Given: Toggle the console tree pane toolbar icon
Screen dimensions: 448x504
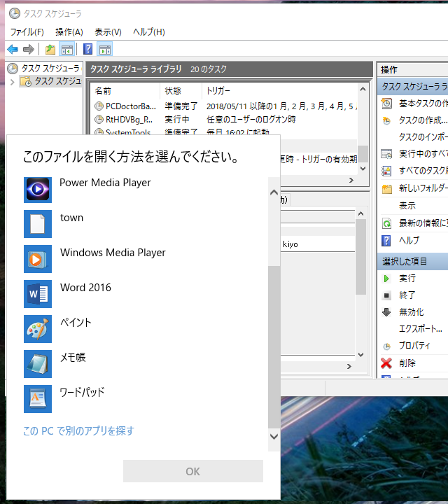Looking at the screenshot, I should (x=67, y=50).
